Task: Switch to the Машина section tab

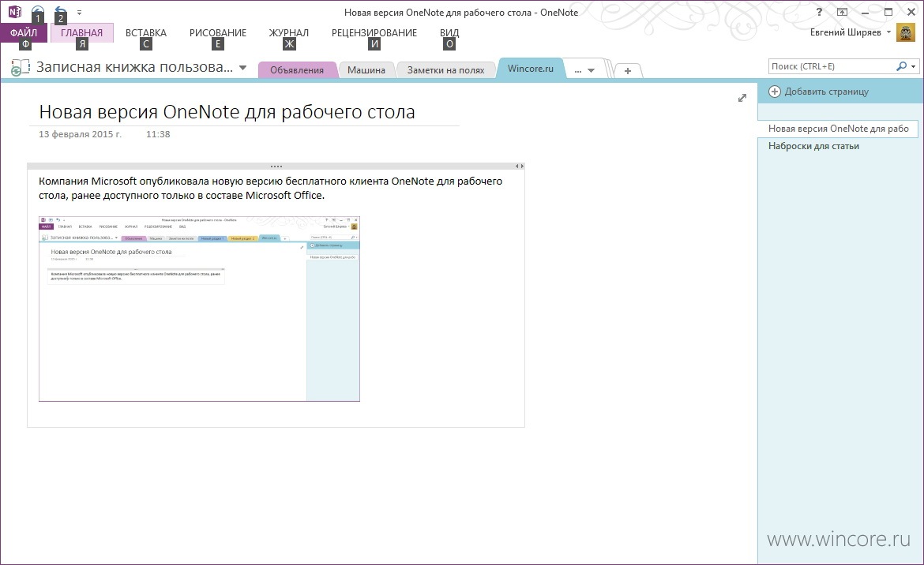Action: pyautogui.click(x=366, y=70)
